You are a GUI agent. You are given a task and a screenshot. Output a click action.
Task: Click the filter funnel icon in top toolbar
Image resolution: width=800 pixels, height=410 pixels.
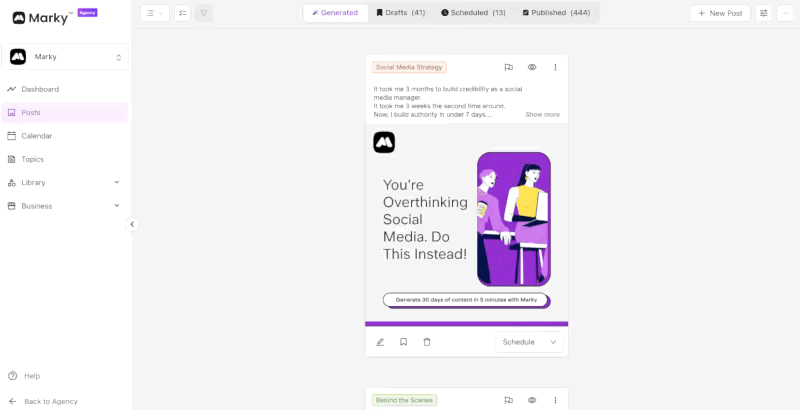pos(204,13)
